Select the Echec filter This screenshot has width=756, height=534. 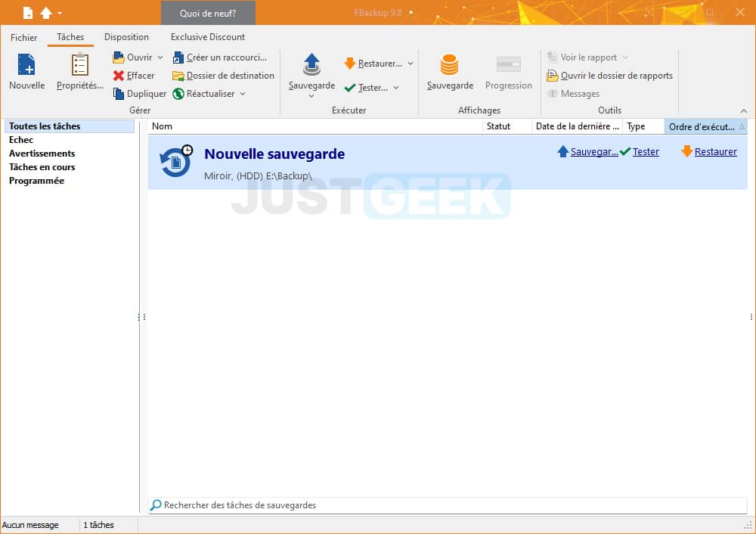21,140
